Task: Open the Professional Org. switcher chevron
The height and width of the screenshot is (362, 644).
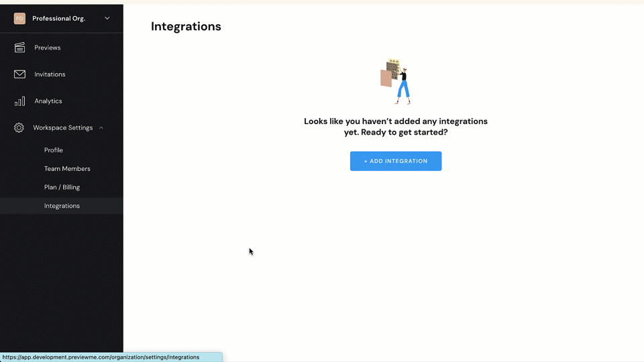Action: [x=107, y=19]
